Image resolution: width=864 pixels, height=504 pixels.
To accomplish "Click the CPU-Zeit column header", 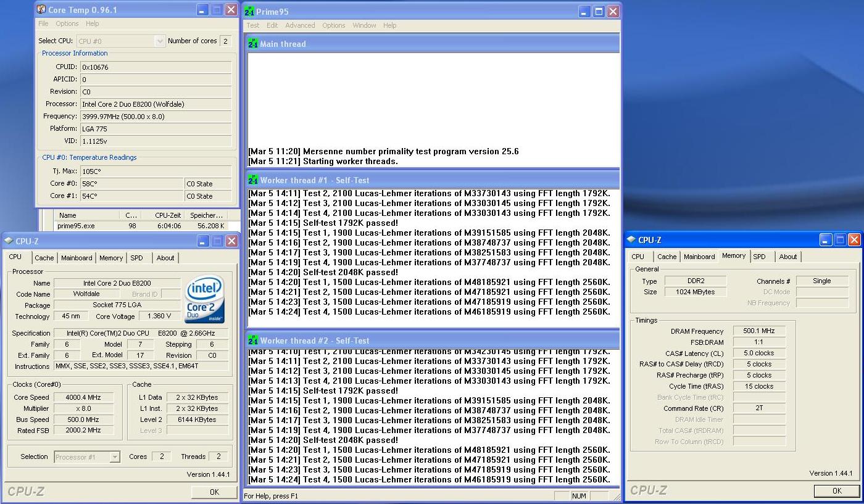I will click(163, 215).
